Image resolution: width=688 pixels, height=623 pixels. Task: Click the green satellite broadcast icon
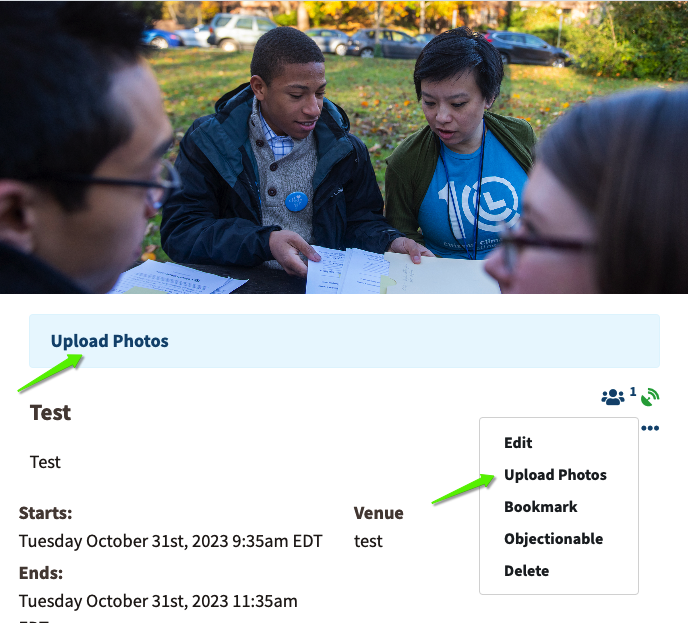click(650, 397)
